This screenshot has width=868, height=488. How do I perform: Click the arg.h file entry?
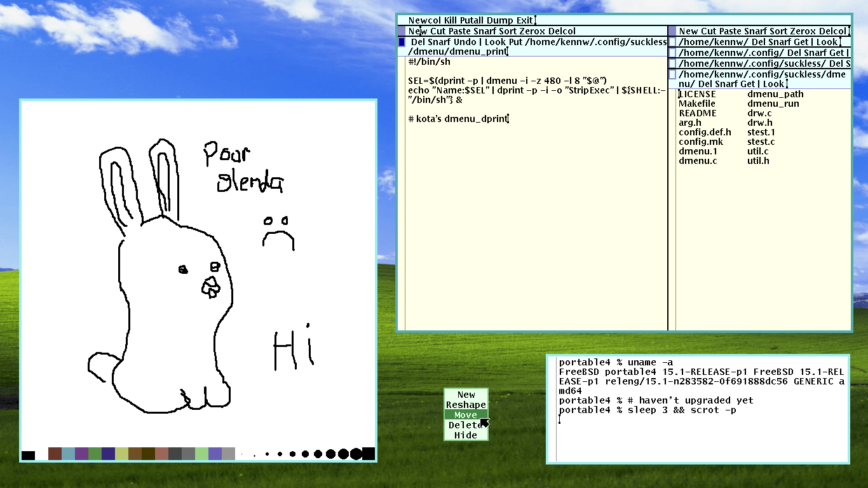[690, 123]
